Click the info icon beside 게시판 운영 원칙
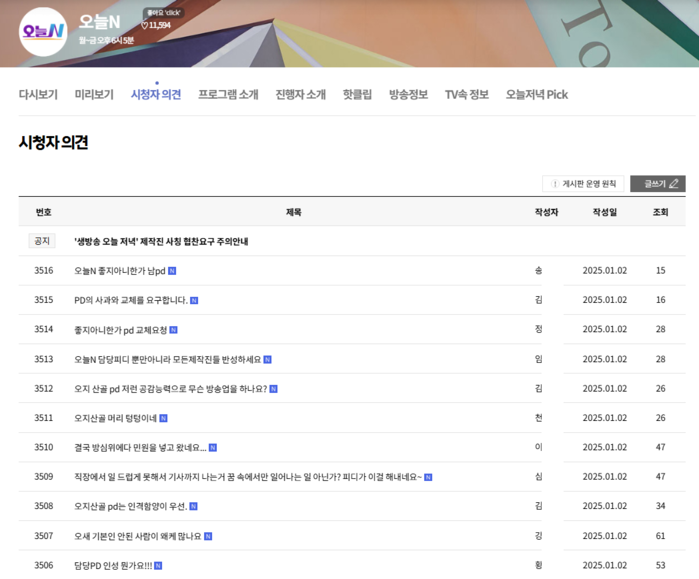This screenshot has width=699, height=579. click(x=555, y=184)
